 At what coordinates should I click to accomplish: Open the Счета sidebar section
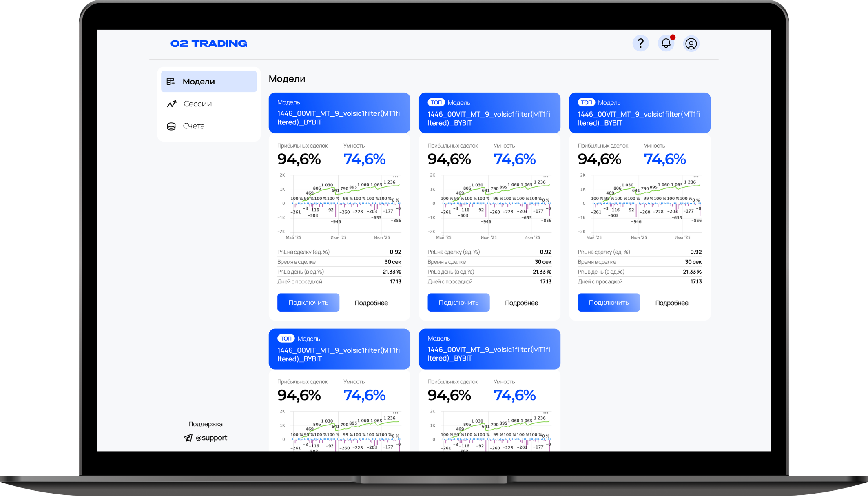pyautogui.click(x=193, y=126)
